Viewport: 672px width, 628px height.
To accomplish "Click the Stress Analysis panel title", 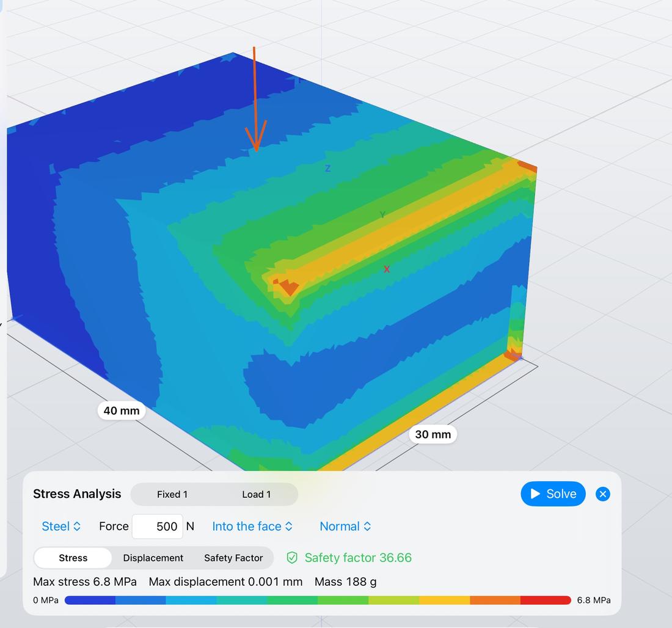I will (77, 494).
